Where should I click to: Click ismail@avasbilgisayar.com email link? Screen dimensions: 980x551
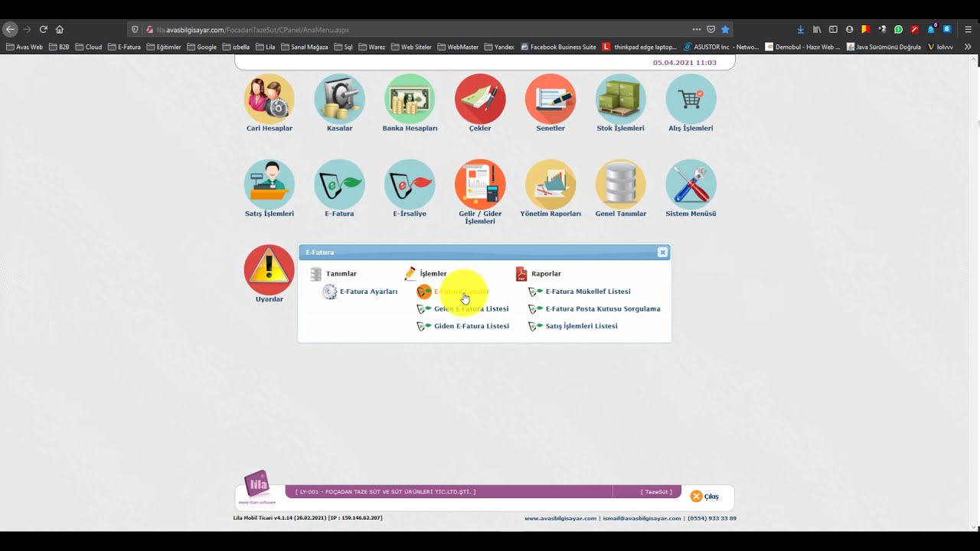point(642,518)
